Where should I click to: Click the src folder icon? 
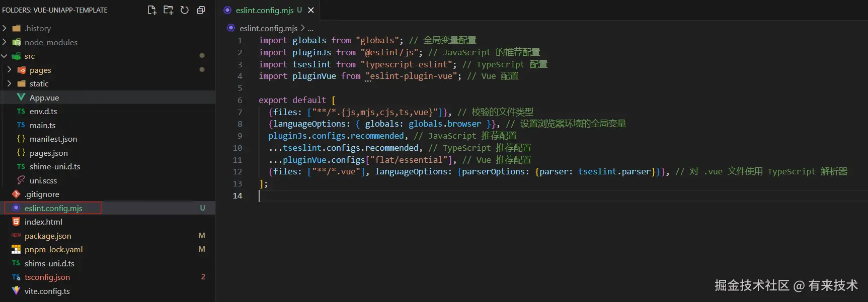pyautogui.click(x=16, y=56)
